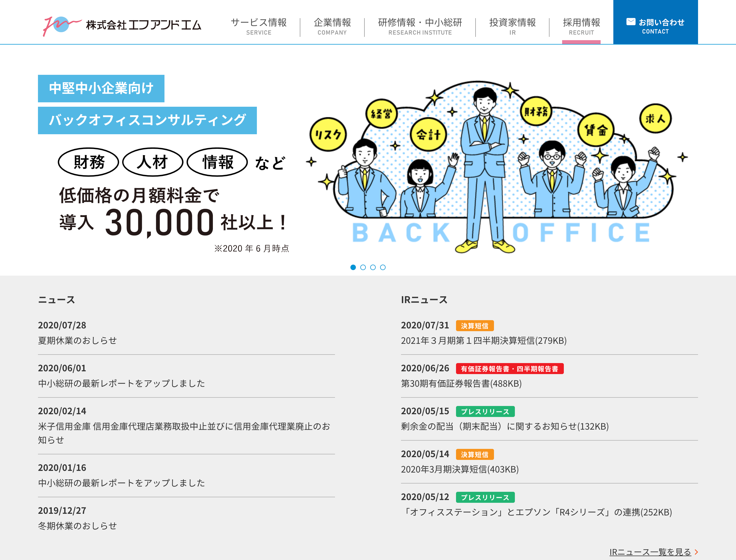The height and width of the screenshot is (560, 736).
Task: Select the fourth carousel slide dot
Action: pyautogui.click(x=383, y=267)
